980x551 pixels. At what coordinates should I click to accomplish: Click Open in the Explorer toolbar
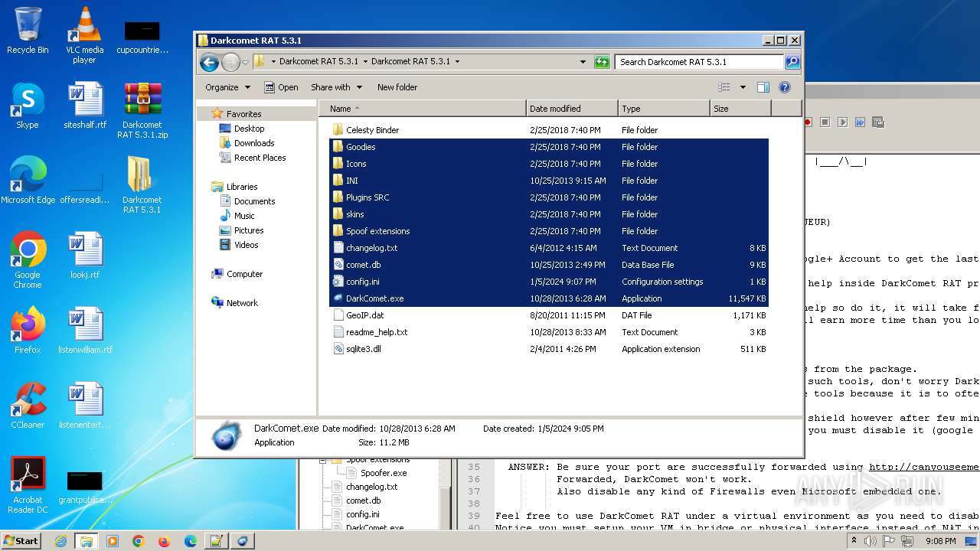coord(281,87)
